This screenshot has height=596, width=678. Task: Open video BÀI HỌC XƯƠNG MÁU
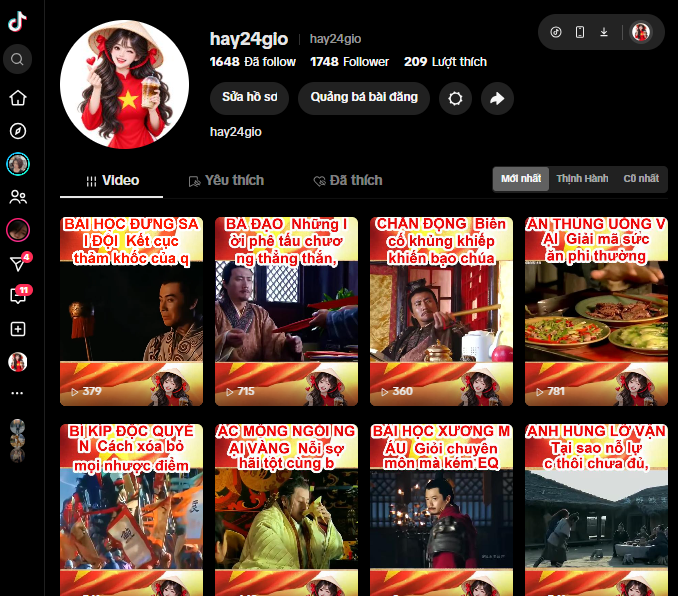[441, 510]
